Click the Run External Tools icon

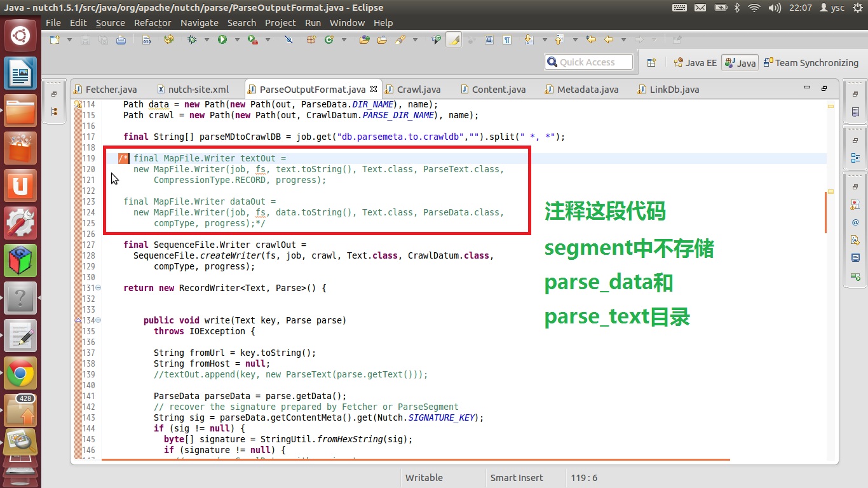pyautogui.click(x=253, y=39)
